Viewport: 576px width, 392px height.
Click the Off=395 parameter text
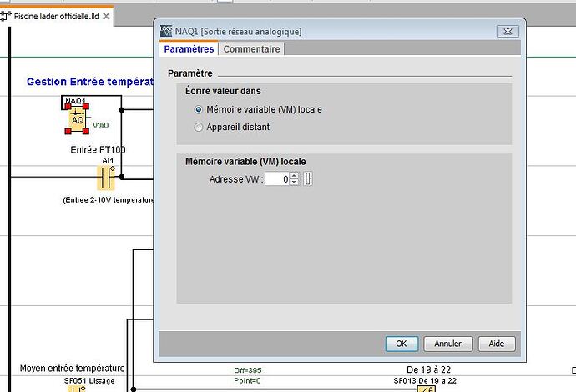pos(248,370)
